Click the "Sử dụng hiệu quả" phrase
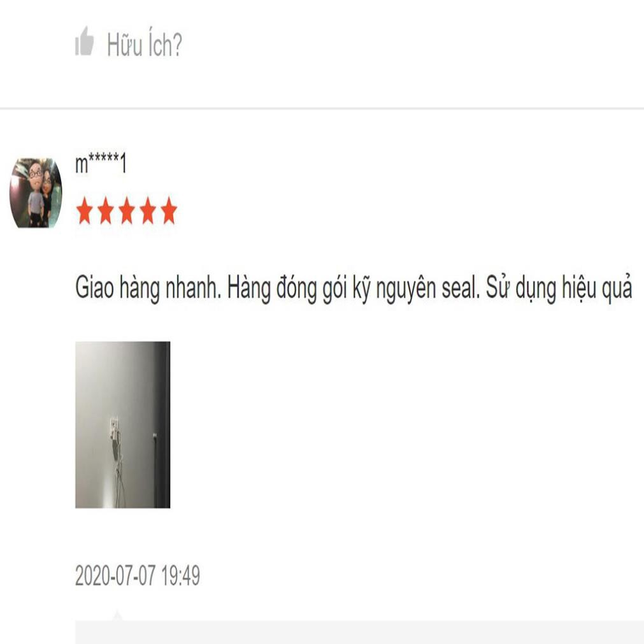Image resolution: width=644 pixels, height=644 pixels. point(559,288)
